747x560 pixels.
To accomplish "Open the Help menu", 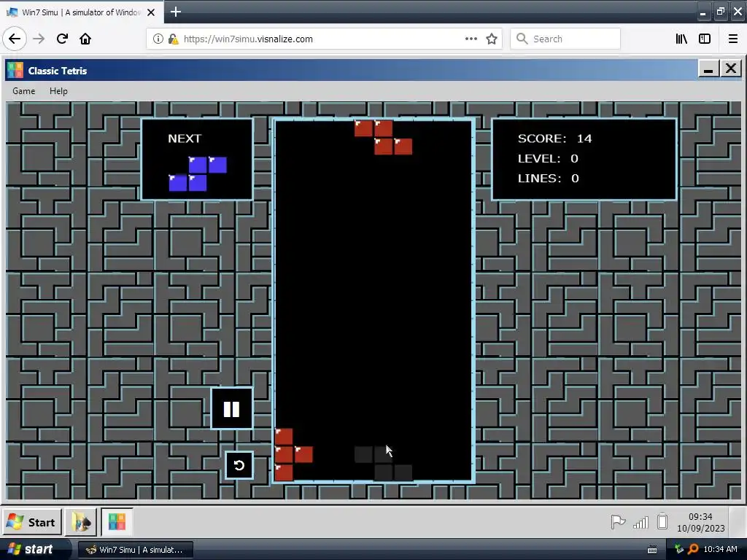I will 58,91.
